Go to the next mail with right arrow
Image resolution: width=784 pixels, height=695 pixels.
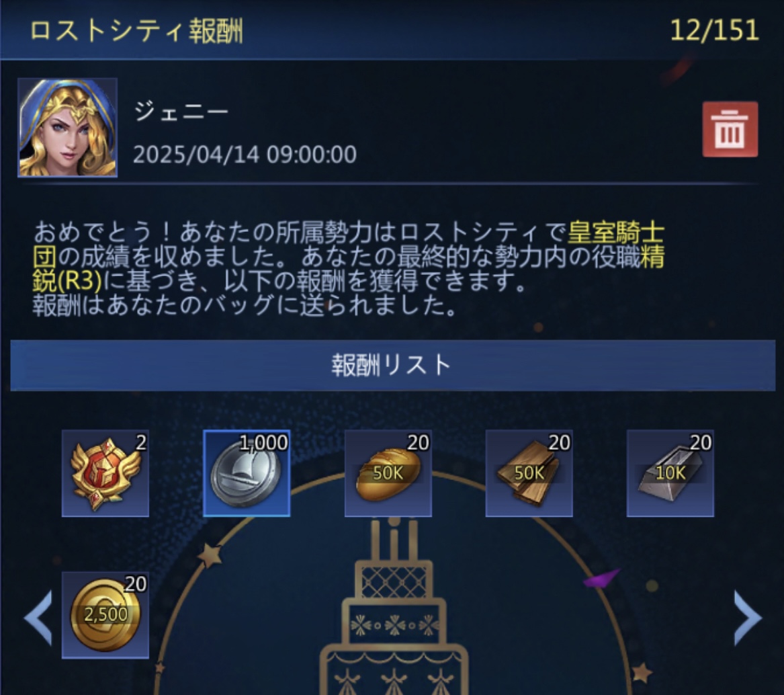pyautogui.click(x=748, y=618)
